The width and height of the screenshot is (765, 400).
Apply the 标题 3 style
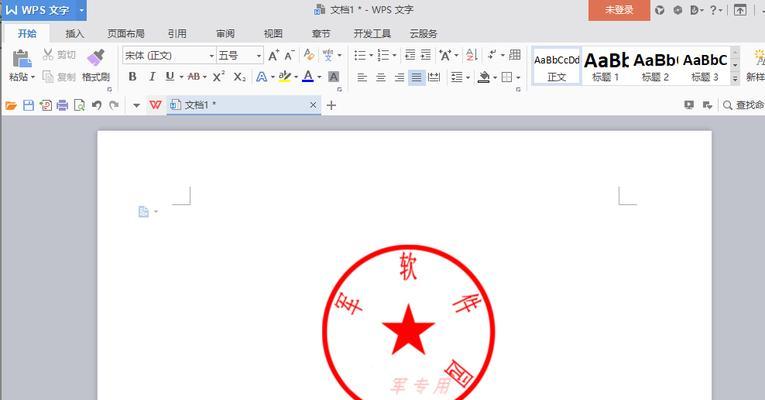(x=705, y=66)
